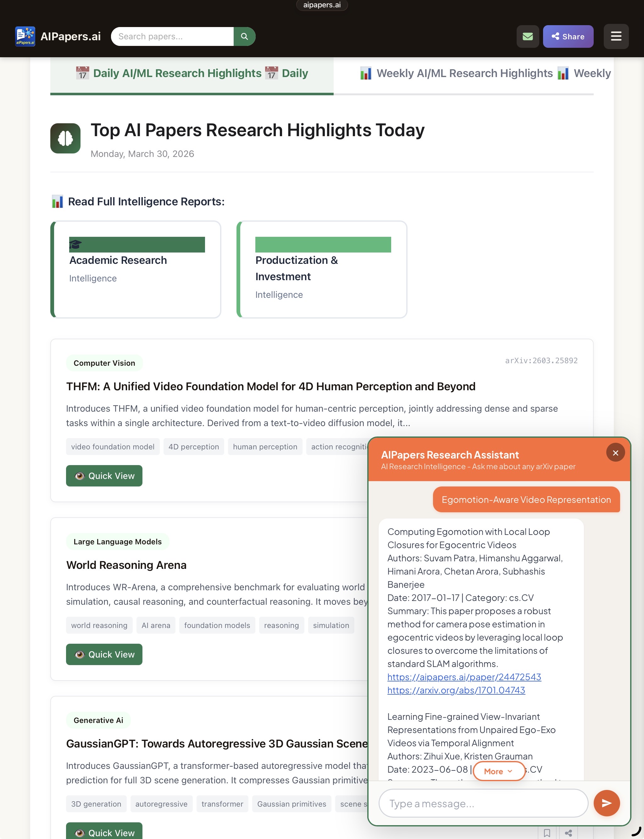Select the 4D perception tag

(194, 447)
